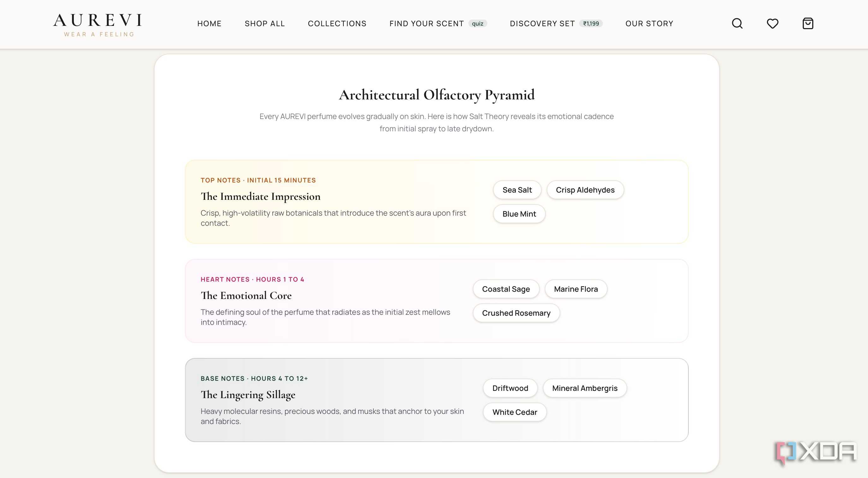868x478 pixels.
Task: Go to the HOME menu item
Action: tap(209, 24)
